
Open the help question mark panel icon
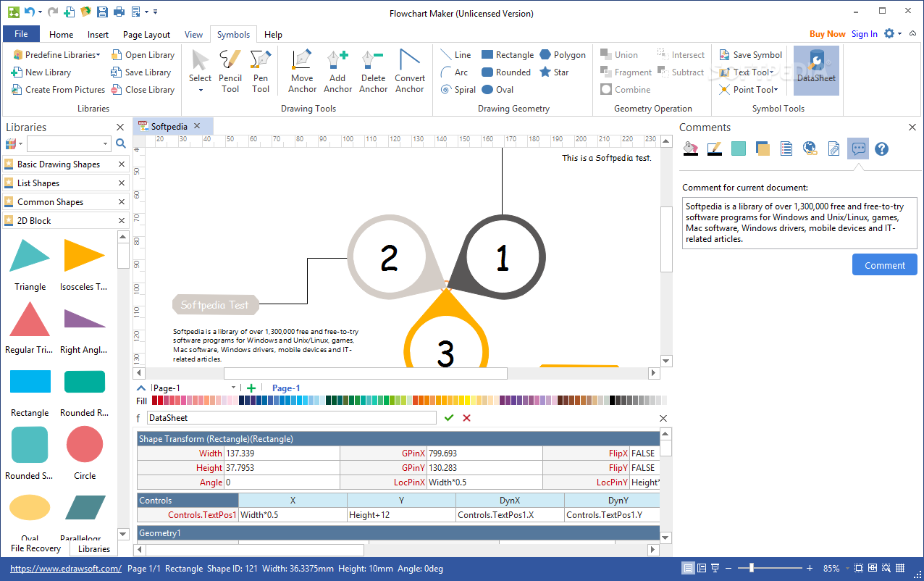click(881, 149)
